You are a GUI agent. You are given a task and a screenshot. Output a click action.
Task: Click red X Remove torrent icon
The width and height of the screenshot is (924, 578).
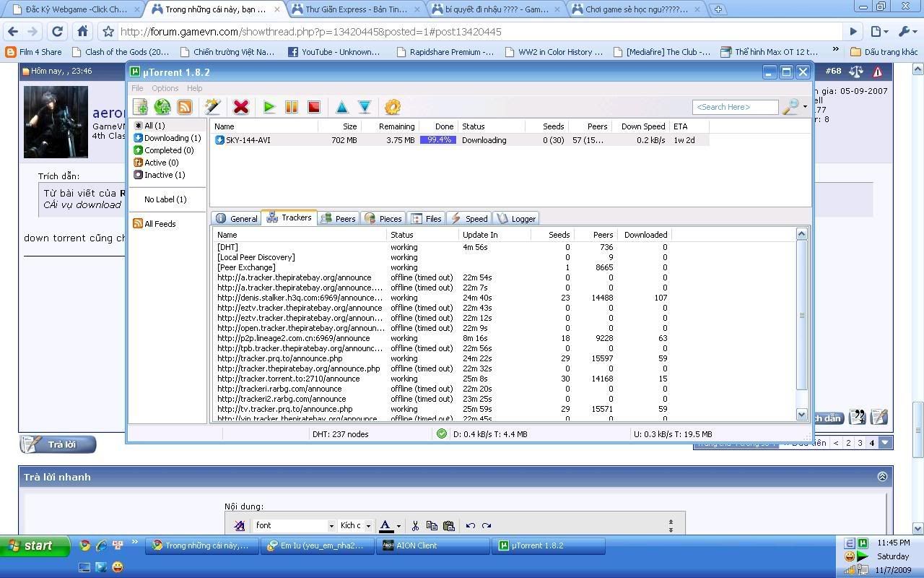pos(241,107)
